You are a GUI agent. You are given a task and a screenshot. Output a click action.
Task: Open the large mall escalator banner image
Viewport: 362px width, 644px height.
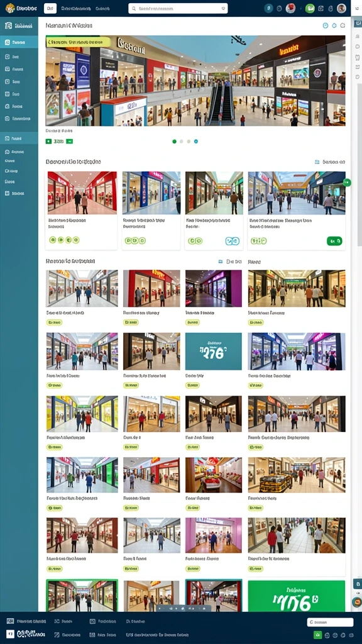[x=195, y=80]
